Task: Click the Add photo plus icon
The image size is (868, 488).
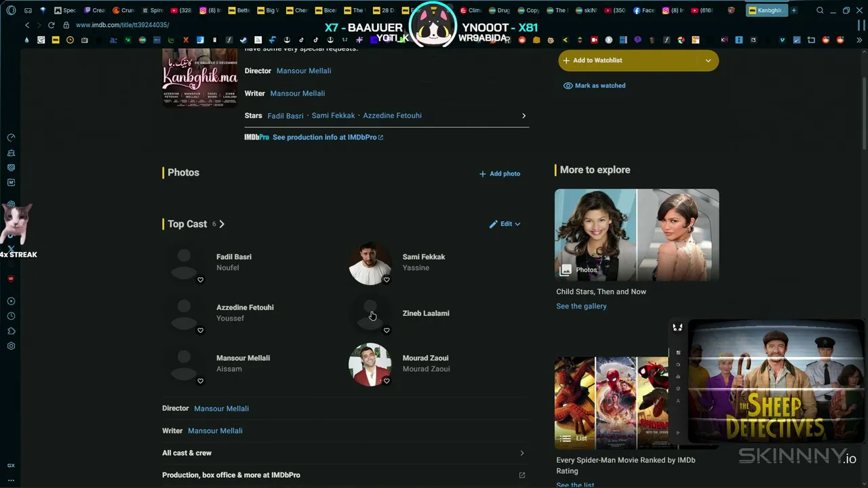Action: pos(483,174)
